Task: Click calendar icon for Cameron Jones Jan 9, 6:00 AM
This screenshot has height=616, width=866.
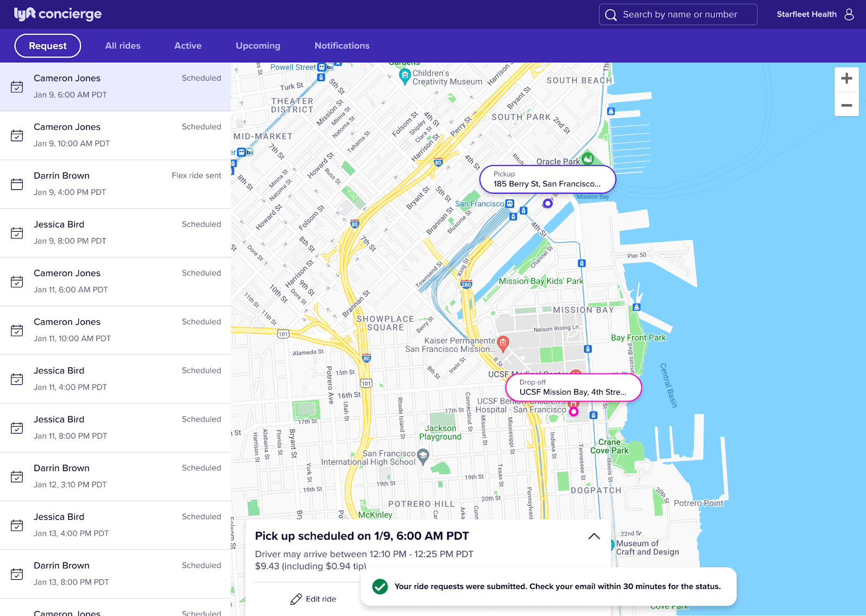Action: pos(17,87)
